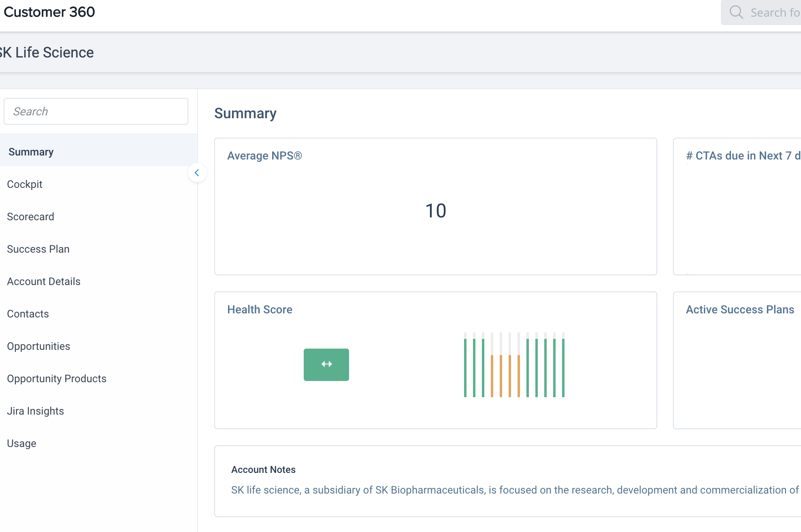Image resolution: width=801 pixels, height=532 pixels.
Task: Click the SK Life Science account name
Action: coord(47,53)
